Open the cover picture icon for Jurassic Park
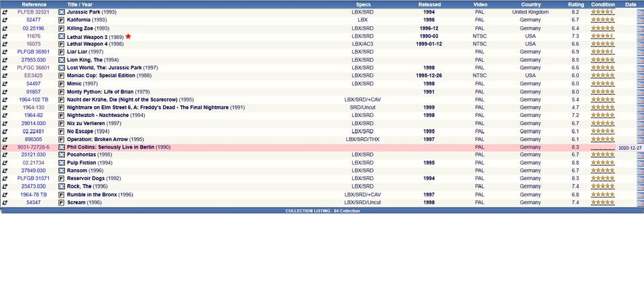The image size is (644, 297). click(x=61, y=12)
